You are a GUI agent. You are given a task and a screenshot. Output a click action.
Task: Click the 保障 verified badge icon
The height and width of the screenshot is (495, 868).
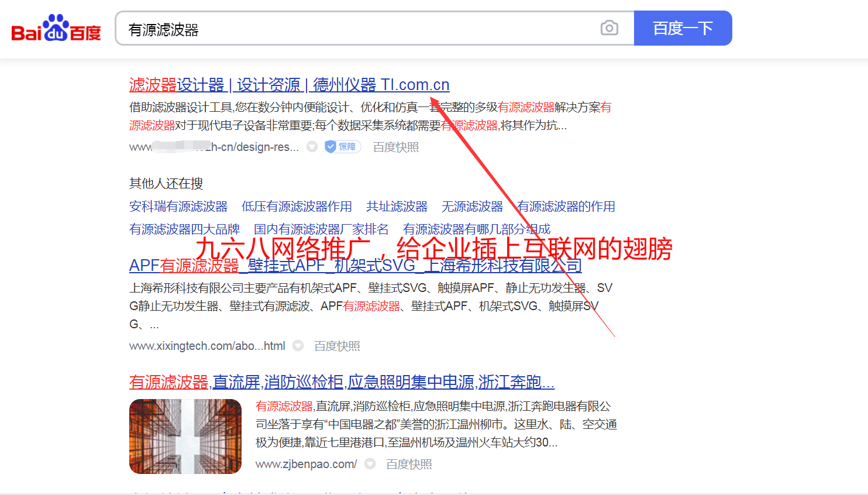(342, 147)
